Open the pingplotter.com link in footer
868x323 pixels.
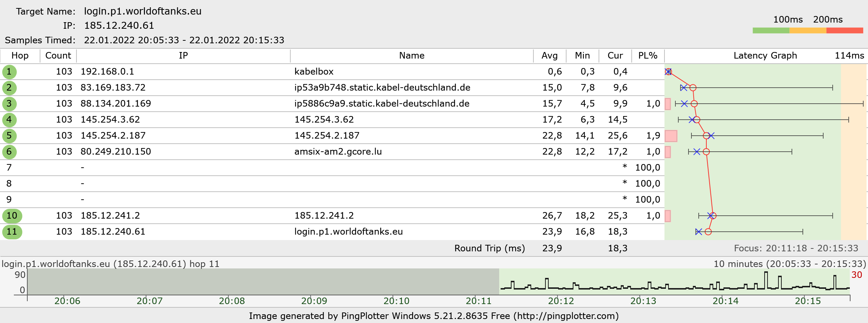[x=566, y=316]
